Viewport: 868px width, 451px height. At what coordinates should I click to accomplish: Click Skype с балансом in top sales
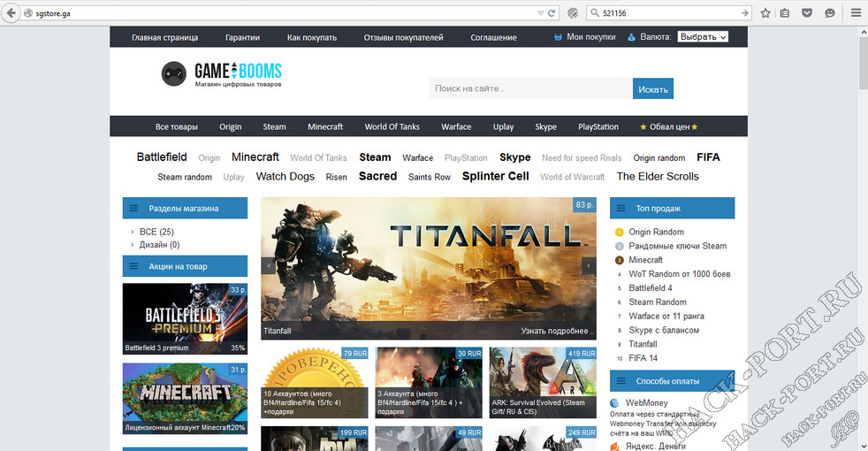[x=664, y=330]
